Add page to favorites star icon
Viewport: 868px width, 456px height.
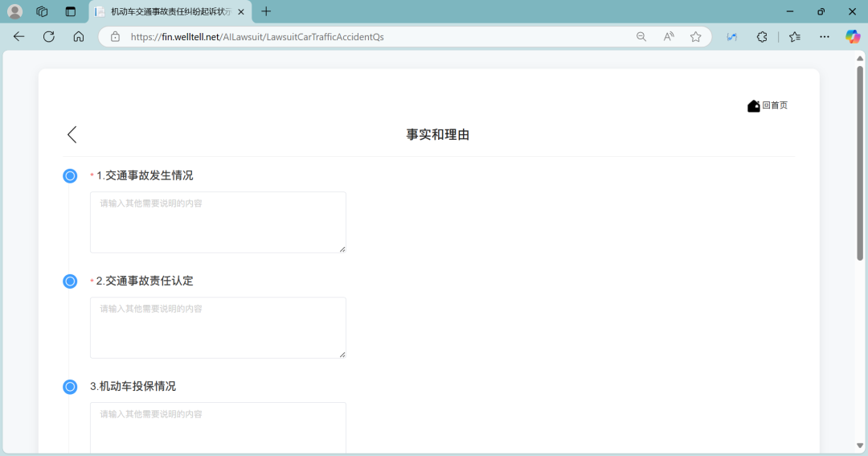695,36
